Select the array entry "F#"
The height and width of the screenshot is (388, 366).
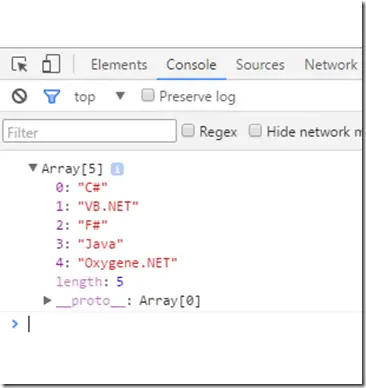82,225
